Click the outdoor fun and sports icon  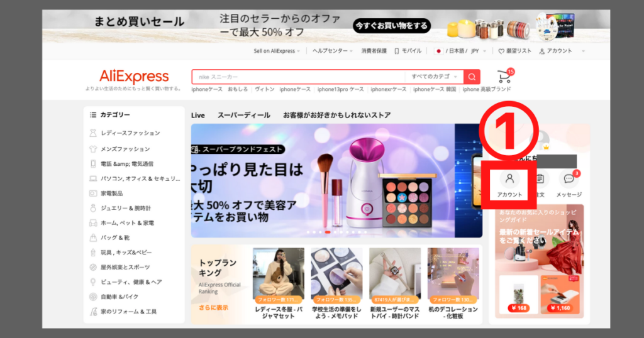93,267
